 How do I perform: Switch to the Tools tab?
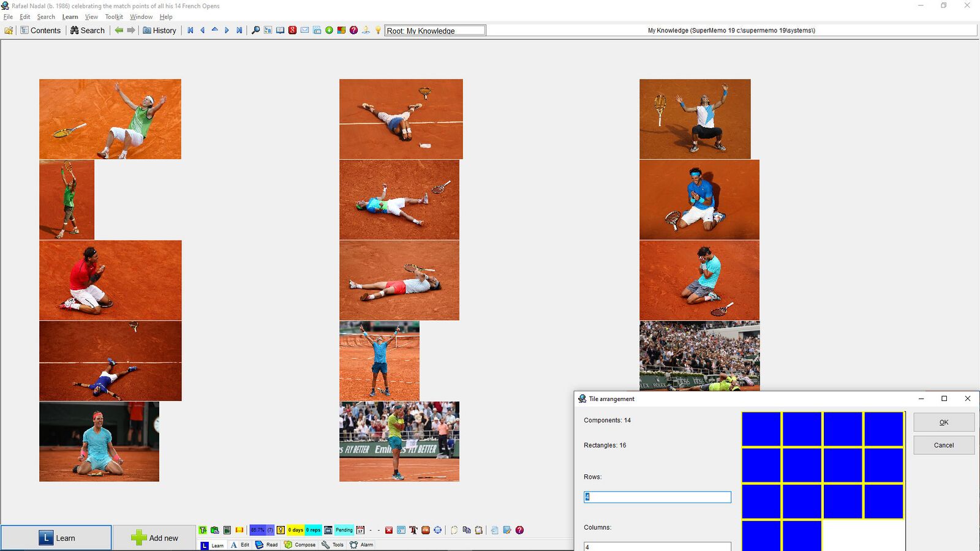point(333,545)
